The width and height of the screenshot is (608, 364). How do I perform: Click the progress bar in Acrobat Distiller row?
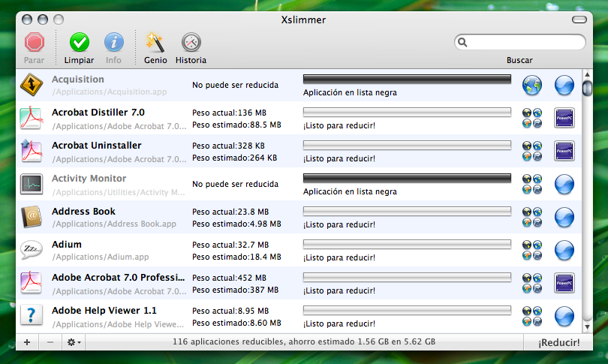[407, 113]
